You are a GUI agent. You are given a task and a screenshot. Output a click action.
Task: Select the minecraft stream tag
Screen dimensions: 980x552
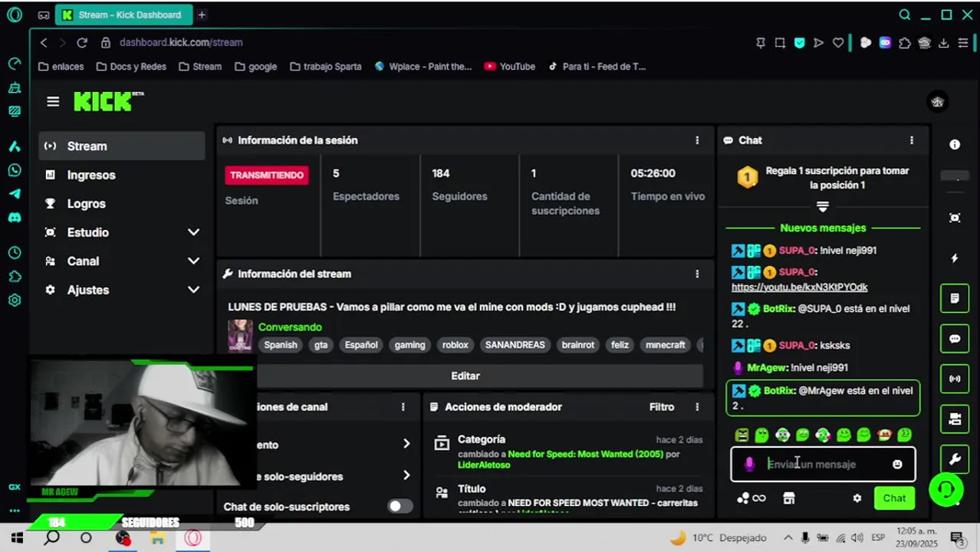tap(665, 345)
